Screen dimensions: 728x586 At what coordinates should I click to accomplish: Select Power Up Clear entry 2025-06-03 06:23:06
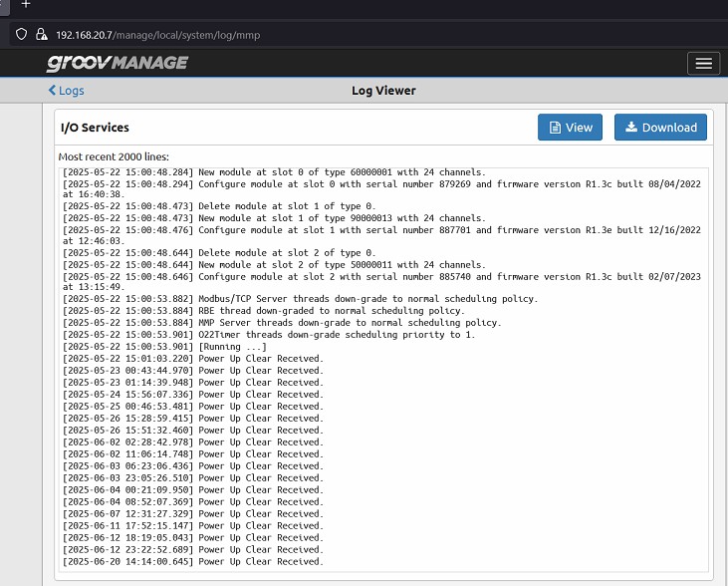pos(192,466)
